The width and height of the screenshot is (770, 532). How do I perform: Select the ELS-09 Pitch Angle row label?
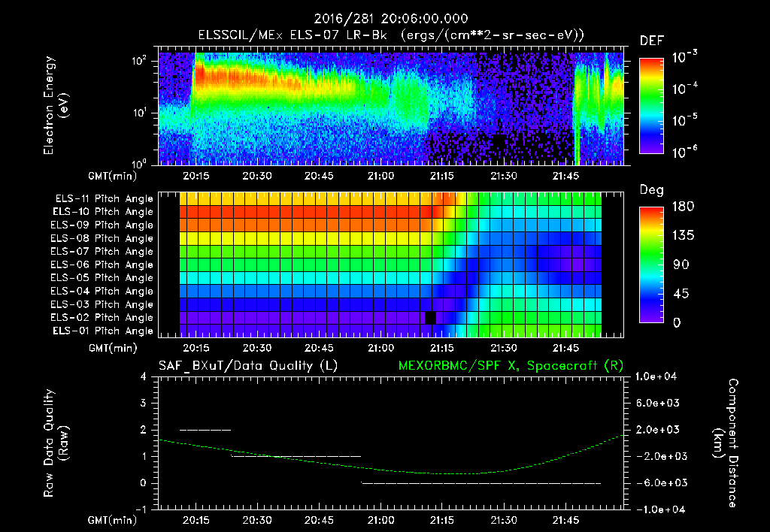coord(102,225)
